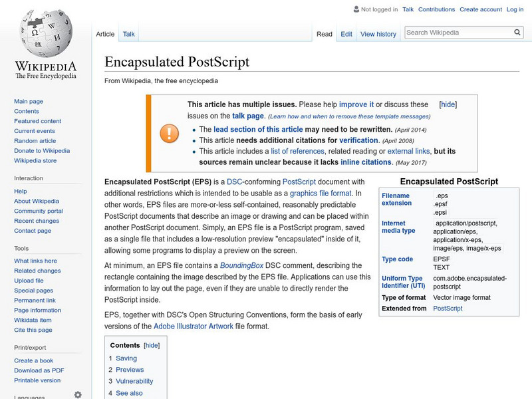The height and width of the screenshot is (399, 532).
Task: Jump to Saving section
Action: coord(126,358)
